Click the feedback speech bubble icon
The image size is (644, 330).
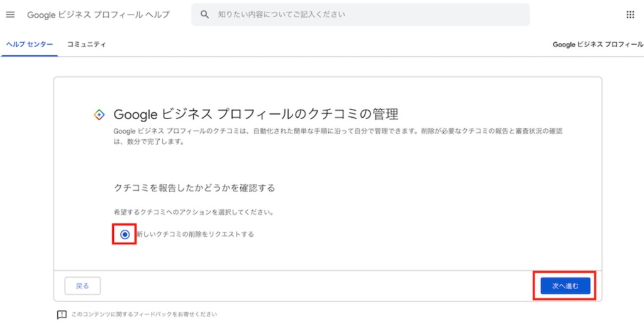point(62,314)
